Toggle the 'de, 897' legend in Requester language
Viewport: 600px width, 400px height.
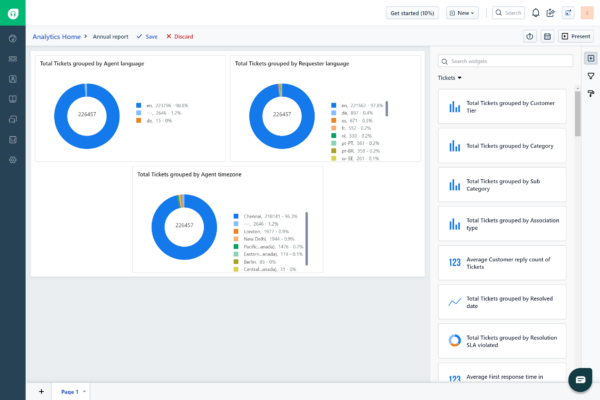point(352,113)
